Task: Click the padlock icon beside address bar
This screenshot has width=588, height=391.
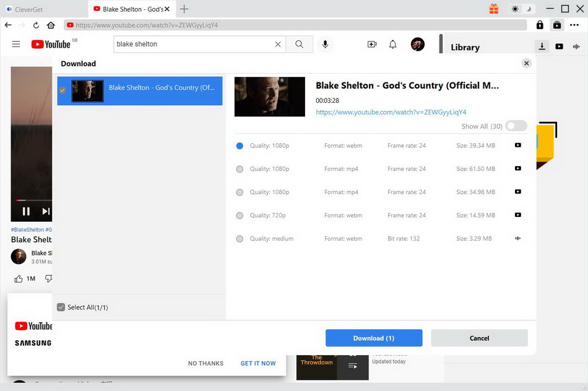Action: (540, 25)
